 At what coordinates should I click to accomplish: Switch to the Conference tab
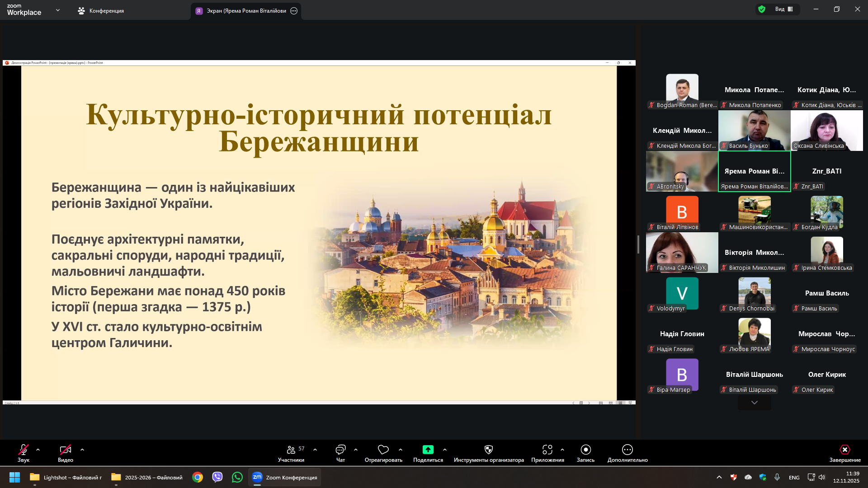[x=101, y=10]
